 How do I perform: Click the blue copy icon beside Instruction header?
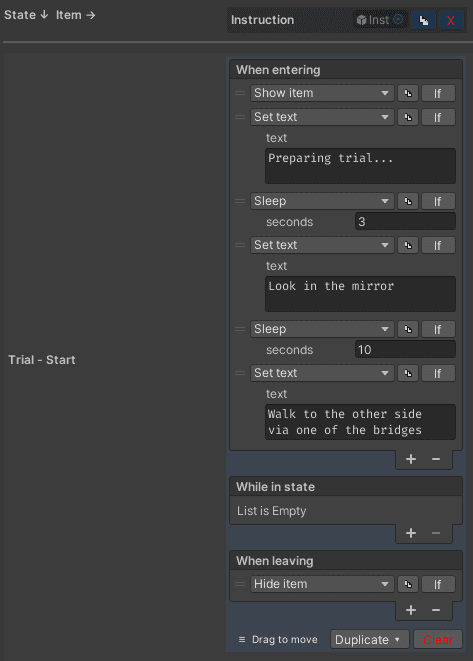[424, 20]
